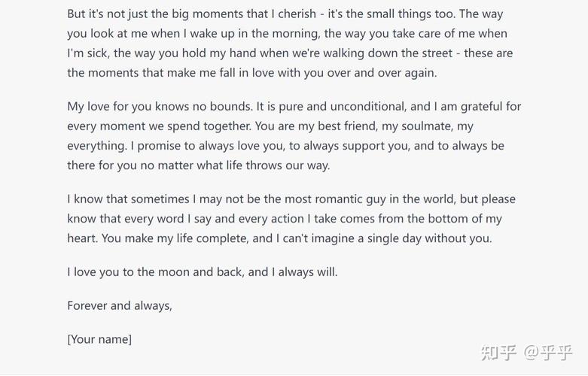Click the [Your name] placeholder text
588x376 pixels.
coord(99,338)
